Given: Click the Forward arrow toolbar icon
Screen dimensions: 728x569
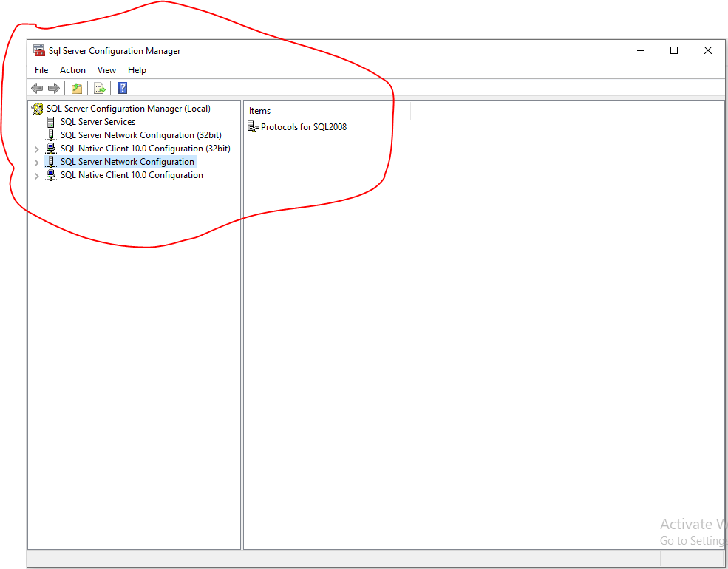Looking at the screenshot, I should pos(54,88).
